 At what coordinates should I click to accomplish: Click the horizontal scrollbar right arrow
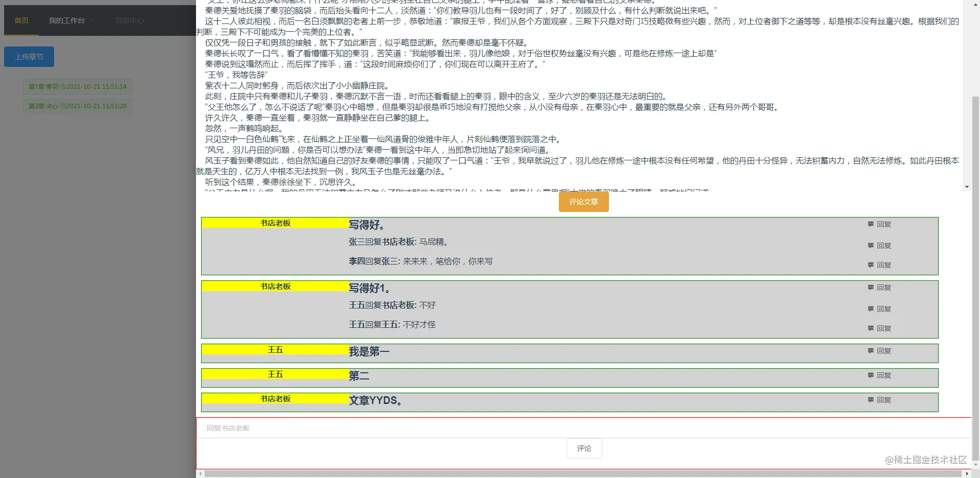click(967, 474)
